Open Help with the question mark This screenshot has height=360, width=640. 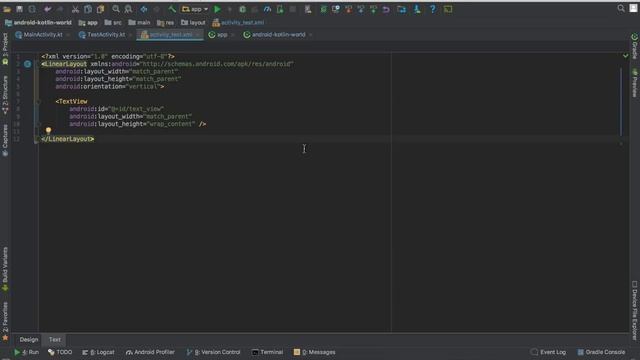click(433, 9)
